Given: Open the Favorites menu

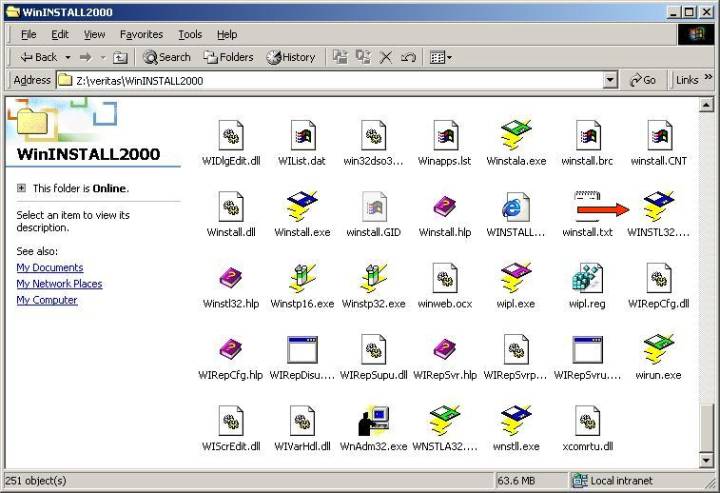Looking at the screenshot, I should [141, 34].
